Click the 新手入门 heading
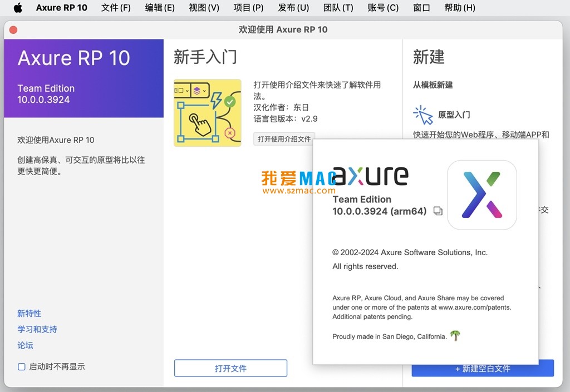Viewport: 570px width, 392px height. coord(205,57)
